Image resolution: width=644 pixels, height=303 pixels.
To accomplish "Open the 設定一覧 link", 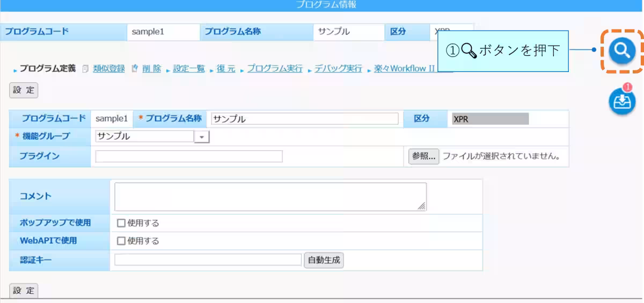I will coord(188,69).
